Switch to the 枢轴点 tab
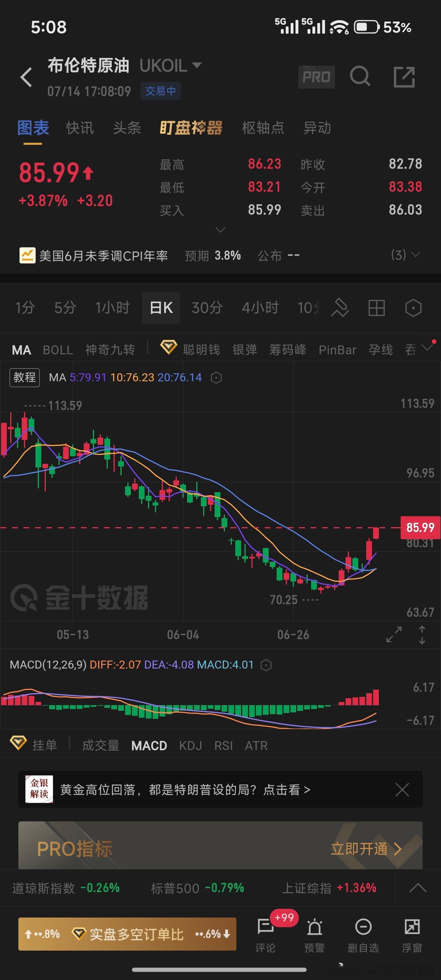 click(263, 128)
